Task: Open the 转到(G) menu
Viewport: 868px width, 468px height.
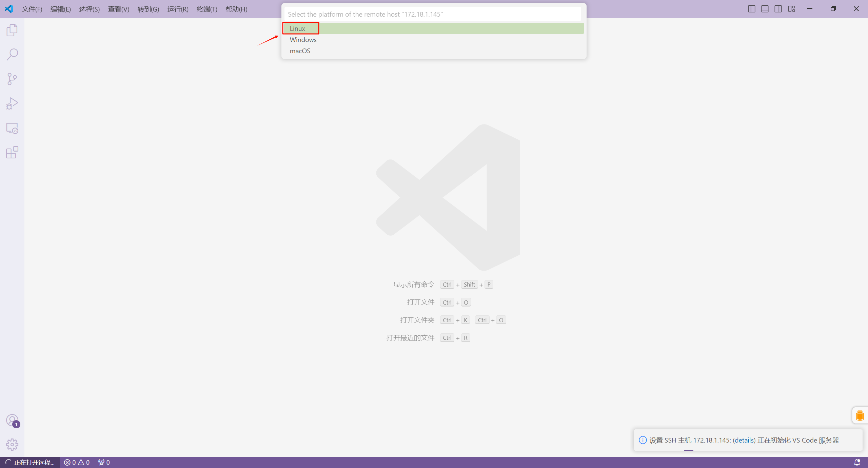Action: pos(148,9)
